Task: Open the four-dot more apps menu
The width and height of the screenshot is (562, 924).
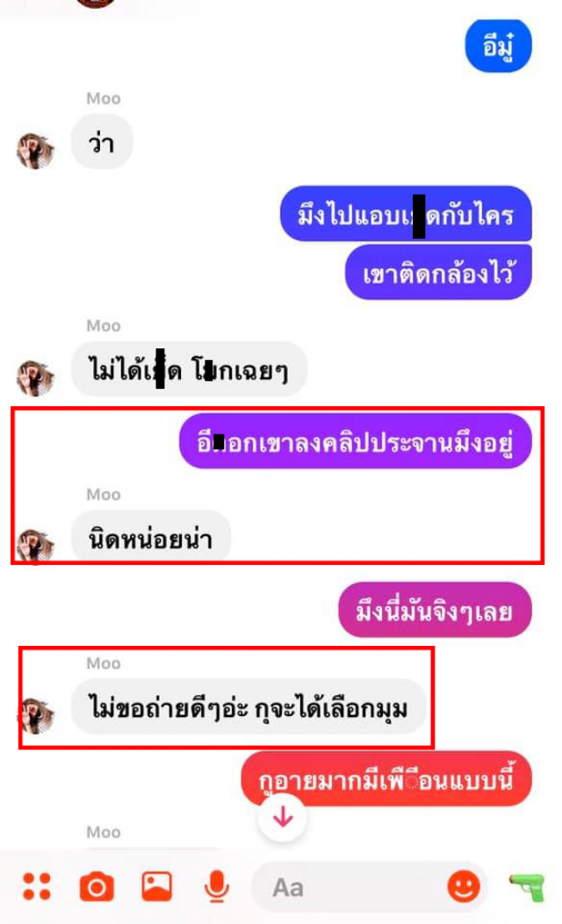Action: click(37, 886)
